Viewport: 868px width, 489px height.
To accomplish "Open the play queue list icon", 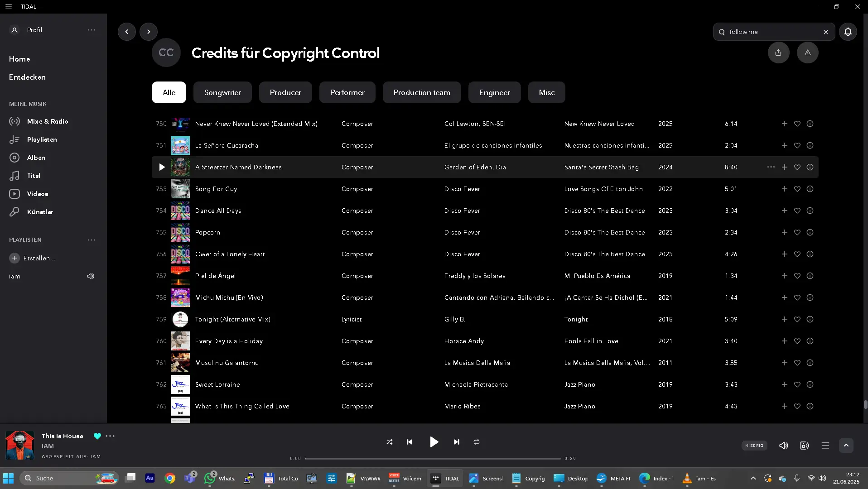I will (825, 446).
